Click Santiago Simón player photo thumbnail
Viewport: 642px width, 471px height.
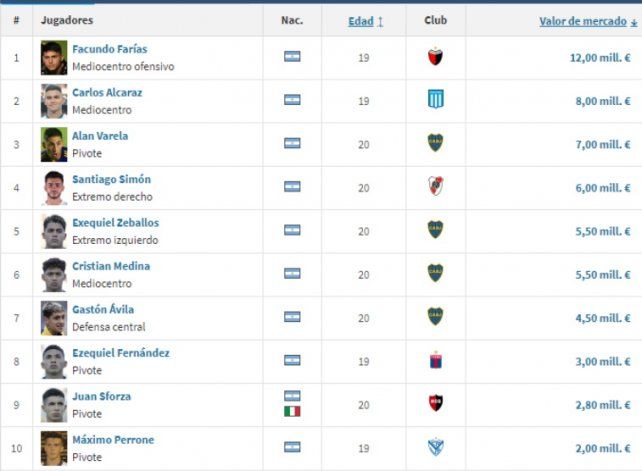pyautogui.click(x=54, y=187)
